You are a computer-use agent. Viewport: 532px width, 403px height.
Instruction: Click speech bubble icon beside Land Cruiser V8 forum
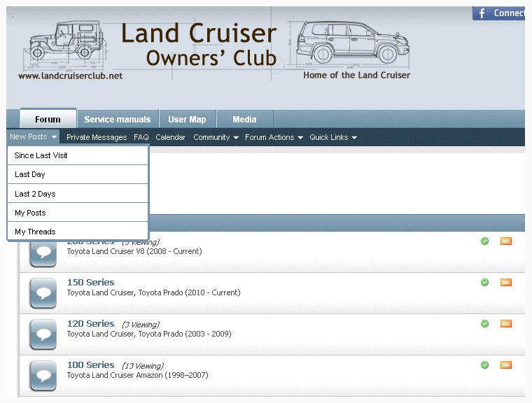point(43,254)
